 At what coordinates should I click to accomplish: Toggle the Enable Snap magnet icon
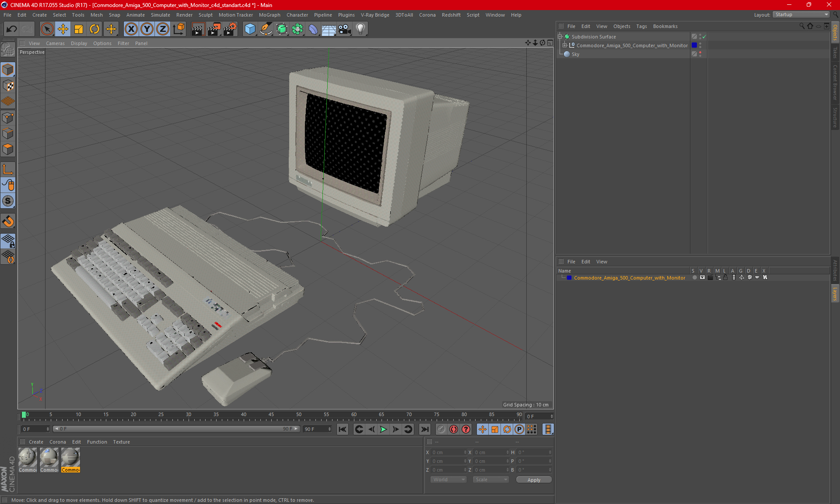coord(8,221)
